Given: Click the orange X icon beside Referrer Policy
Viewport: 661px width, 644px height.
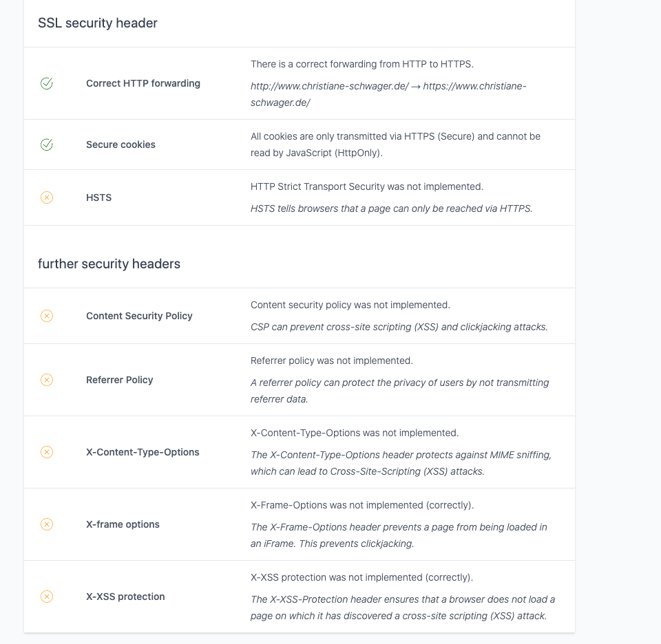Looking at the screenshot, I should click(47, 380).
